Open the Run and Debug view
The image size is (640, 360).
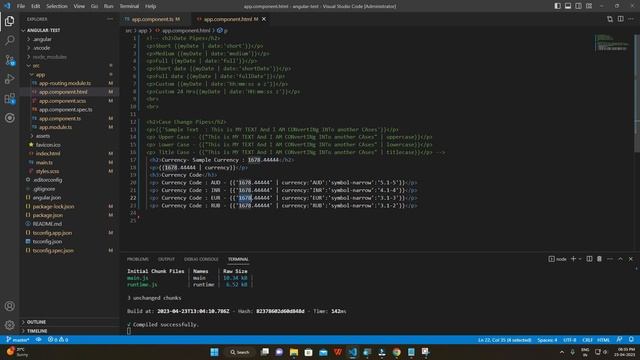(x=9, y=79)
